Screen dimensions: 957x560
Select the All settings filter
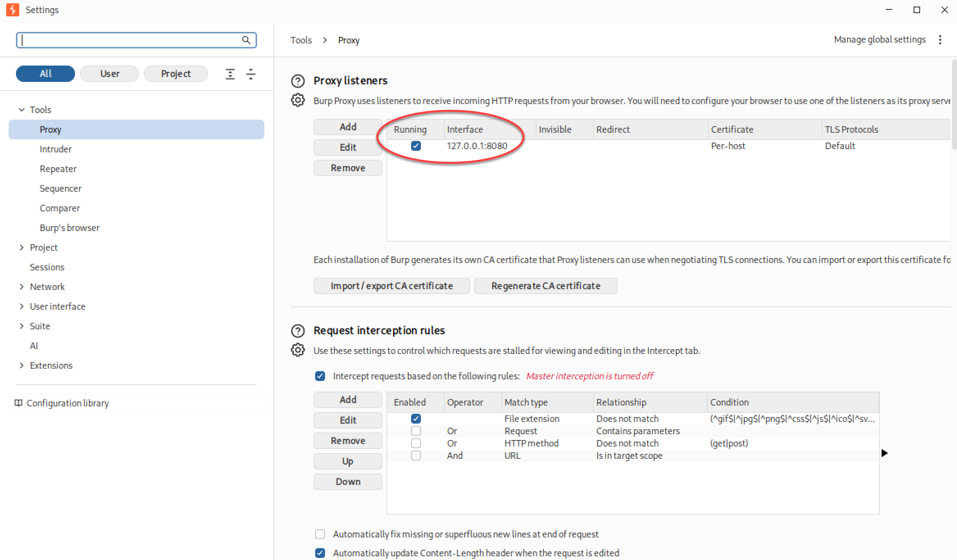tap(45, 74)
